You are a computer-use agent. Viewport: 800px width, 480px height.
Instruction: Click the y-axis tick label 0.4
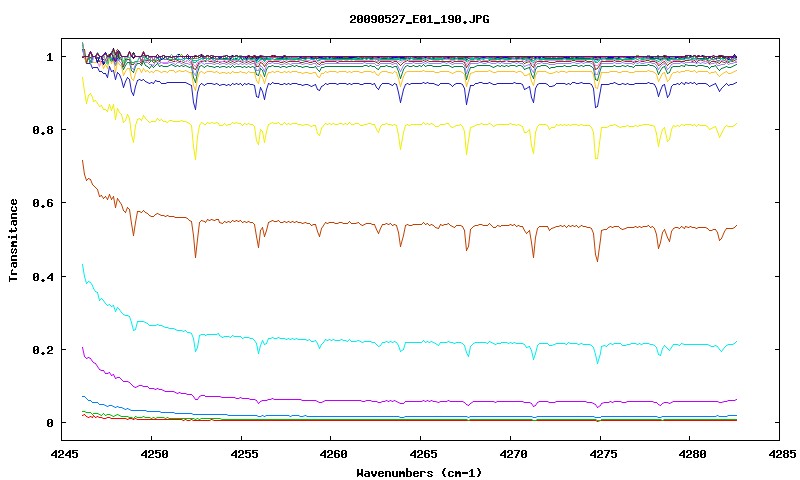tap(43, 276)
